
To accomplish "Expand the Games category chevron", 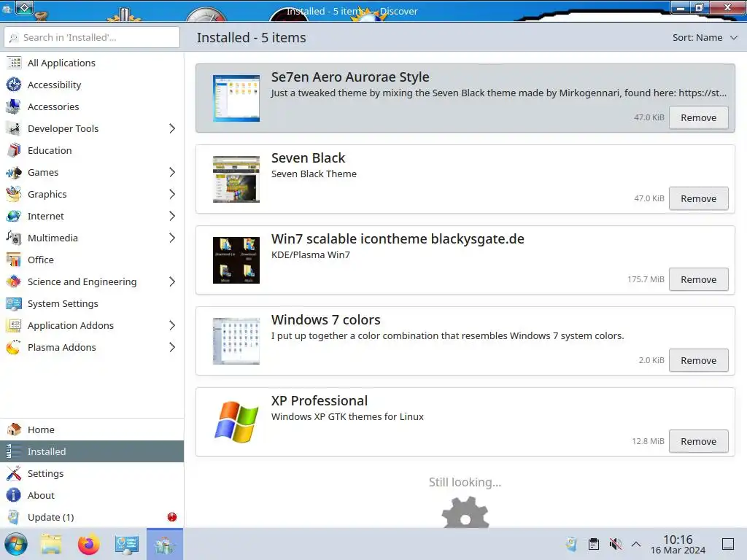I will coord(172,172).
